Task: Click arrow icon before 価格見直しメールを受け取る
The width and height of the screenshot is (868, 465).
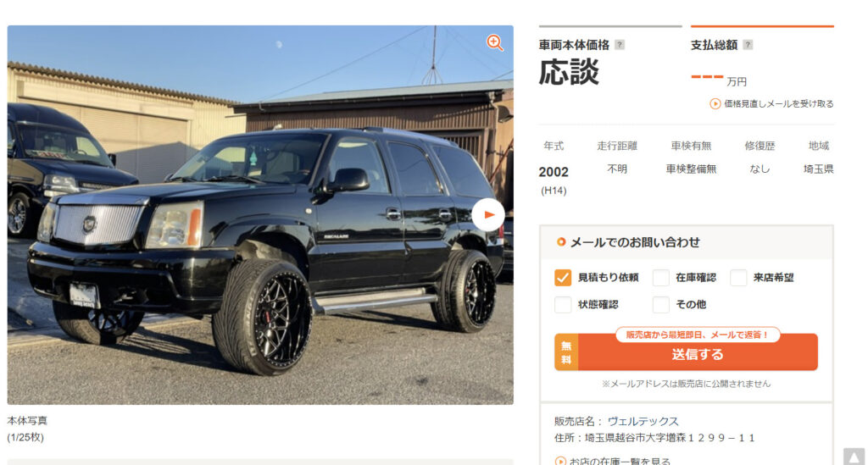Action: coord(715,104)
